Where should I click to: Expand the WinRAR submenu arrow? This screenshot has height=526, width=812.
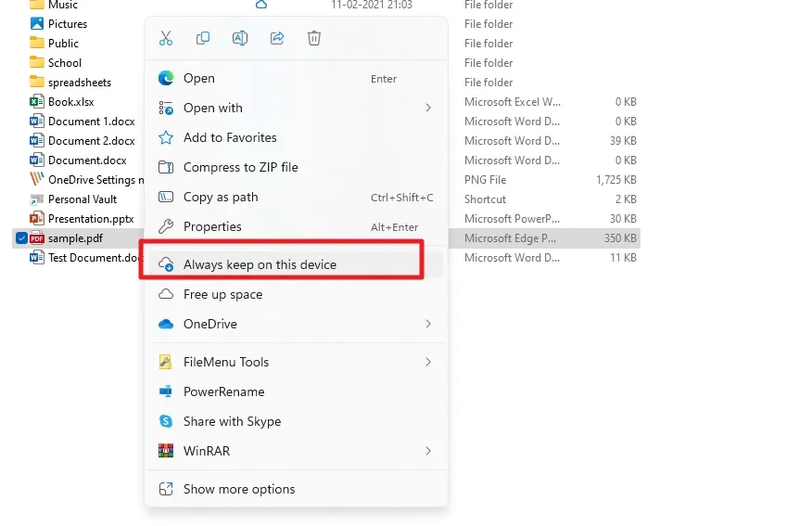[x=428, y=451]
